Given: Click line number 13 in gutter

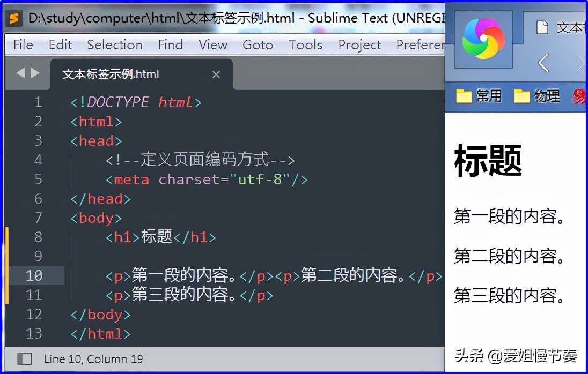Looking at the screenshot, I should coord(34,333).
